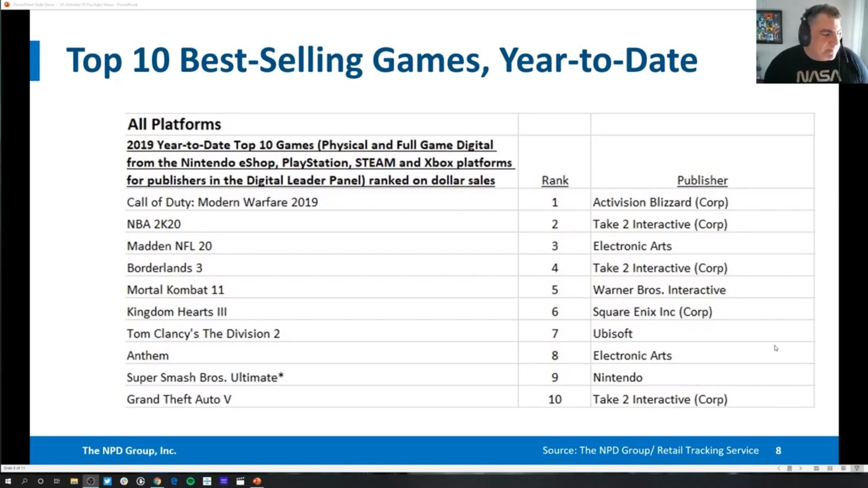Image resolution: width=868 pixels, height=488 pixels.
Task: Click the 'Slide 8 of 11' indicator
Action: click(14, 468)
